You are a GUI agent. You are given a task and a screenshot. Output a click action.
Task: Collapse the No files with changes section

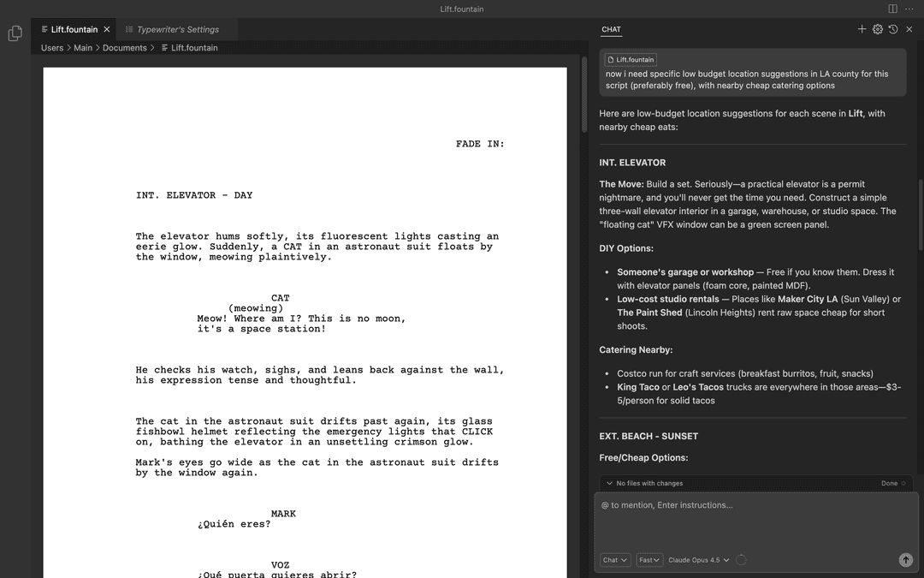pyautogui.click(x=611, y=482)
